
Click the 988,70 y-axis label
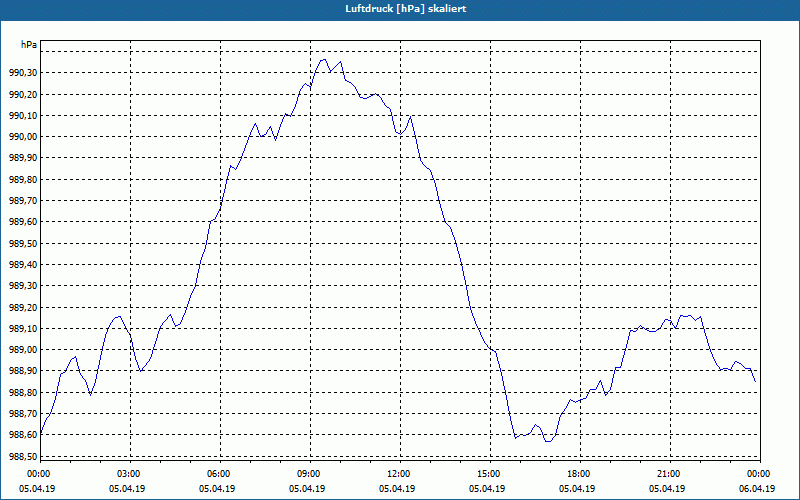click(x=23, y=414)
